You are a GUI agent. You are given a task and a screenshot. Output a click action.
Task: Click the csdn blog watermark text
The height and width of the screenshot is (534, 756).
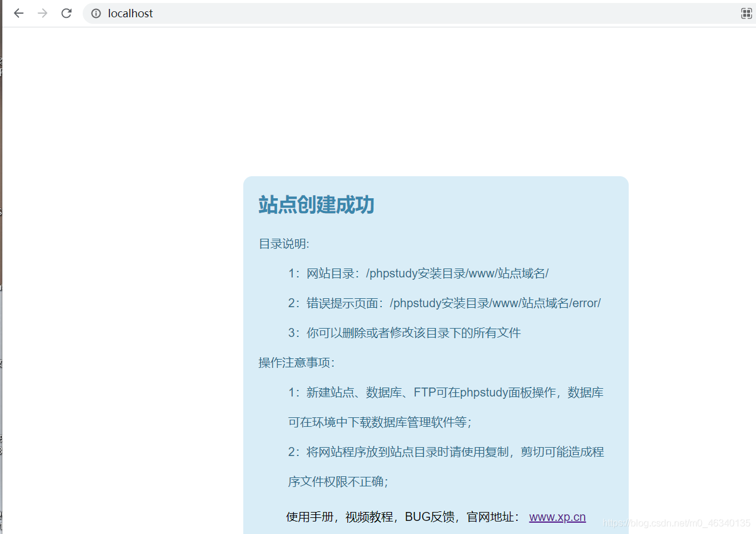(x=676, y=523)
